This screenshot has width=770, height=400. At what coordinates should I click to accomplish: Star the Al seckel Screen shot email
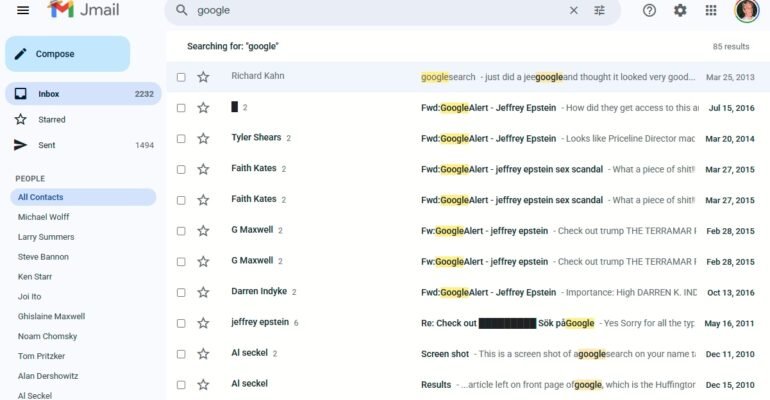point(203,354)
